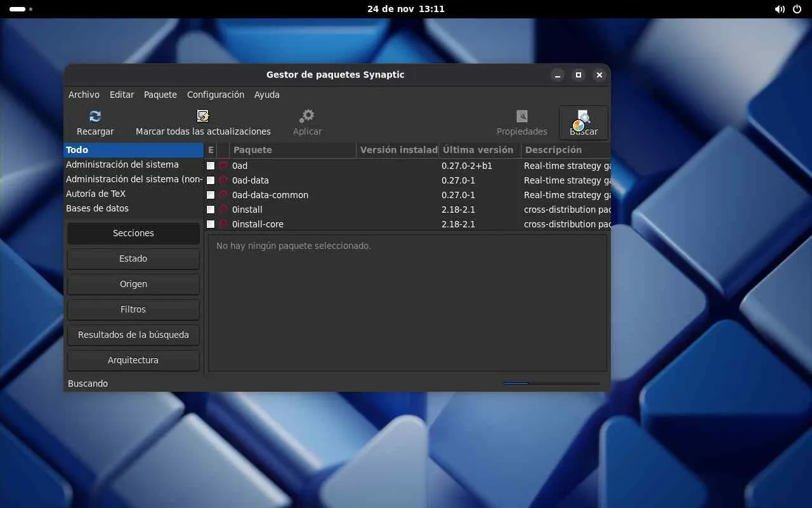This screenshot has width=812, height=508.
Task: Click the description text of 0install-core
Action: [567, 224]
